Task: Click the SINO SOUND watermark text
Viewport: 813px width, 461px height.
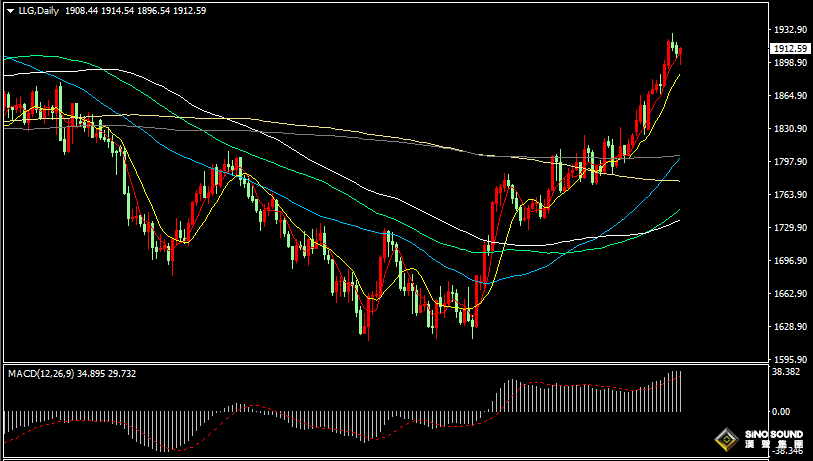Action: coord(774,434)
